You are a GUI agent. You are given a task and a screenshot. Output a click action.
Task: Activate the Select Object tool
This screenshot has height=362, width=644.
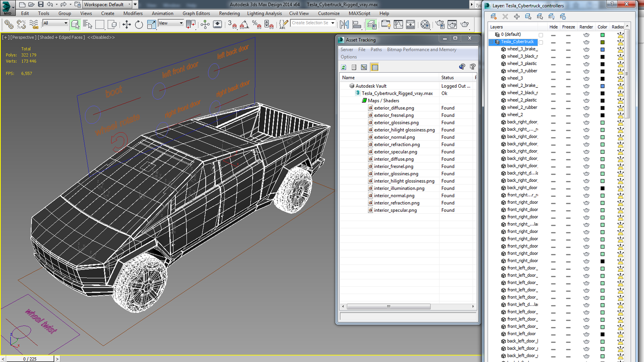[75, 24]
